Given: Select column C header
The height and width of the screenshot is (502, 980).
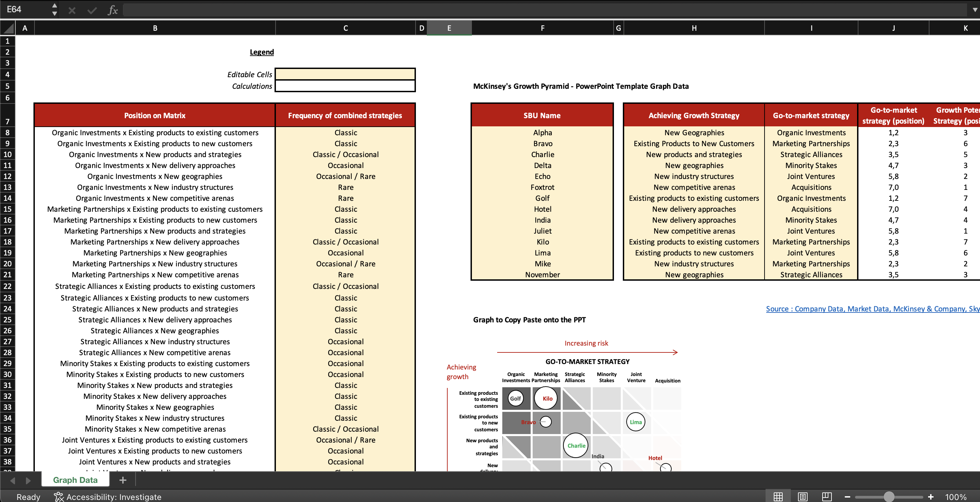Looking at the screenshot, I should click(346, 28).
